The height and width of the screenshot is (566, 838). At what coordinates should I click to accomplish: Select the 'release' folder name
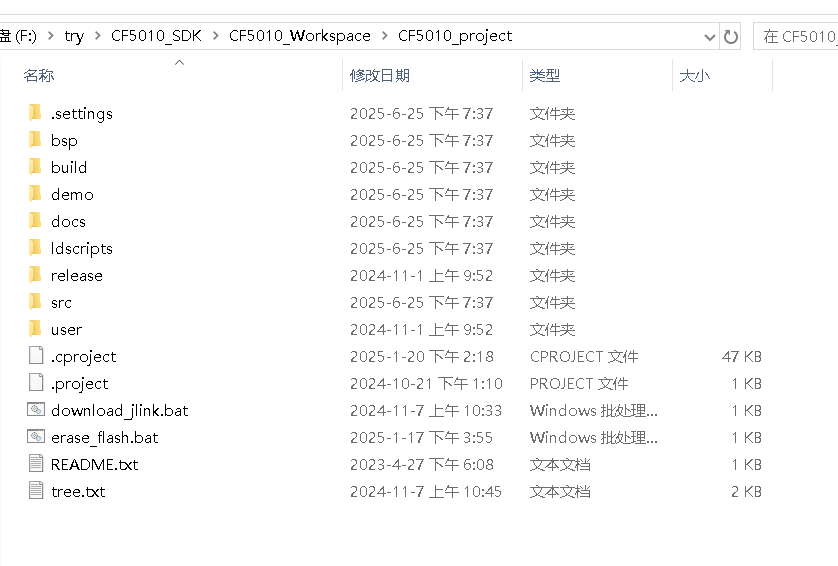pyautogui.click(x=76, y=275)
